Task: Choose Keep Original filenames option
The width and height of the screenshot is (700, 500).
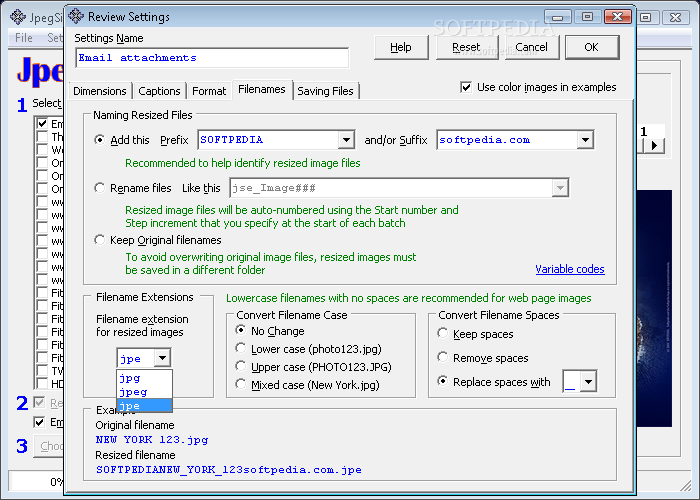Action: coord(100,240)
